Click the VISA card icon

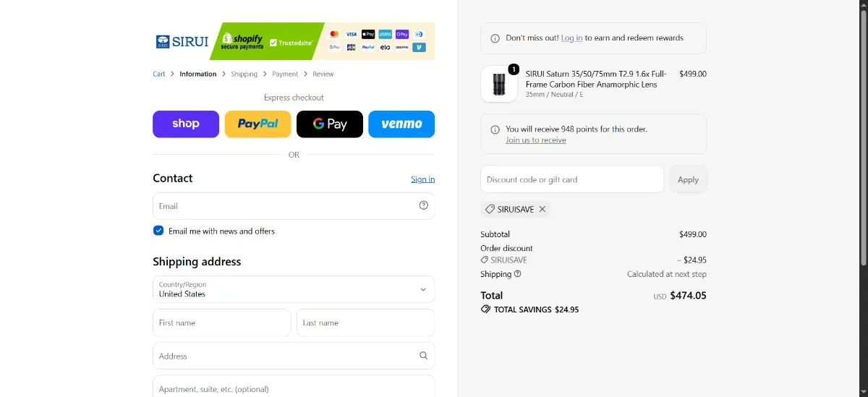tap(352, 34)
